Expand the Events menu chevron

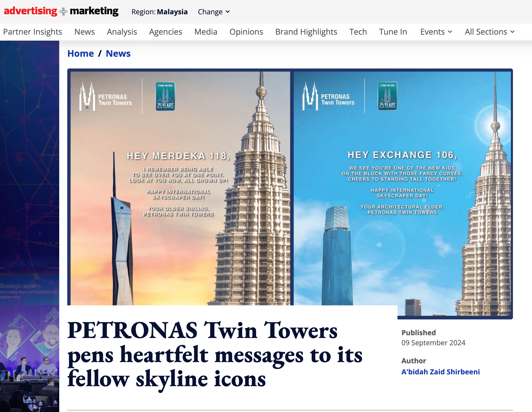click(450, 32)
